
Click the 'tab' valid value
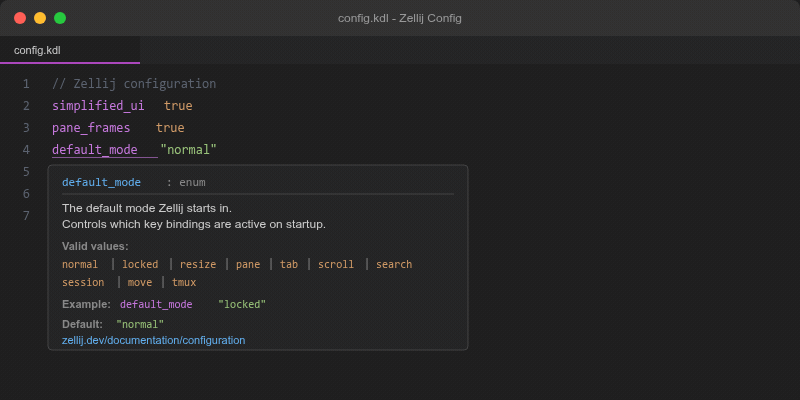289,265
